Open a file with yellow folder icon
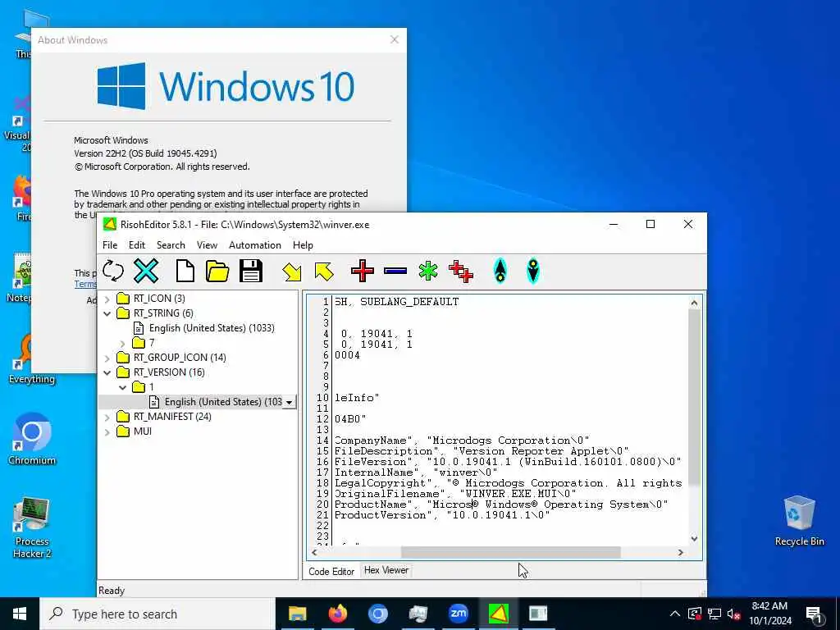This screenshot has width=840, height=630. click(x=217, y=271)
